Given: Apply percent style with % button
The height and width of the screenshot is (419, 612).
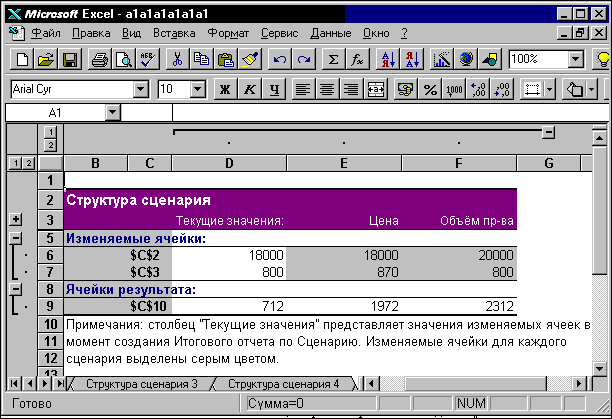Looking at the screenshot, I should pos(430,90).
